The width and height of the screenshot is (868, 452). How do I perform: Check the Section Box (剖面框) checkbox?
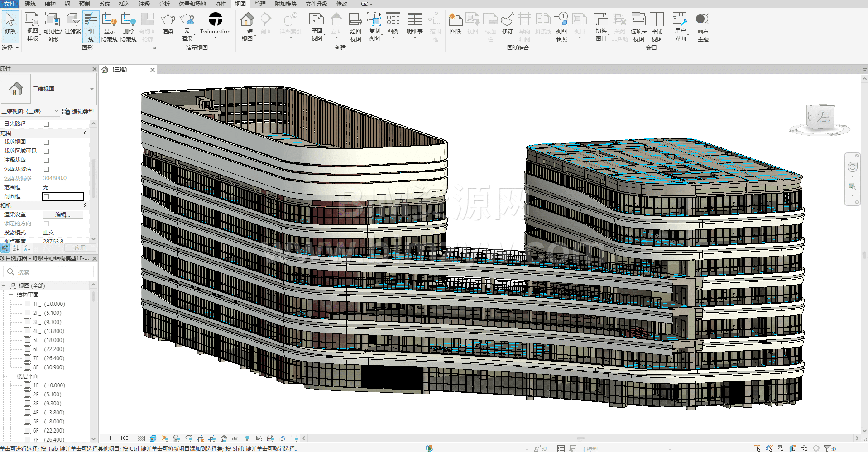46,196
